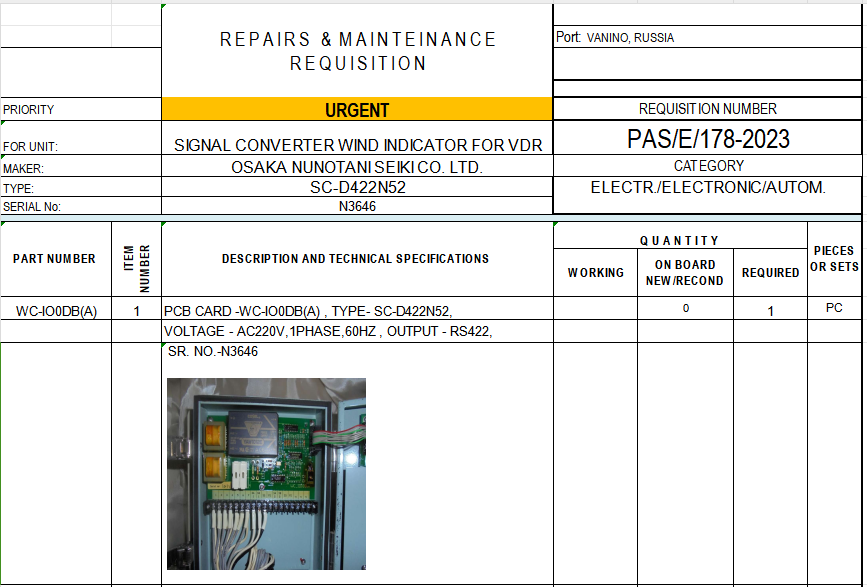The width and height of the screenshot is (867, 587).
Task: Click the PRIORITY label cell
Action: pyautogui.click(x=80, y=110)
